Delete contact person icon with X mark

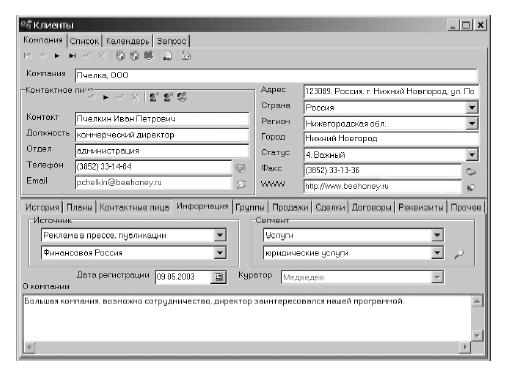[168, 97]
